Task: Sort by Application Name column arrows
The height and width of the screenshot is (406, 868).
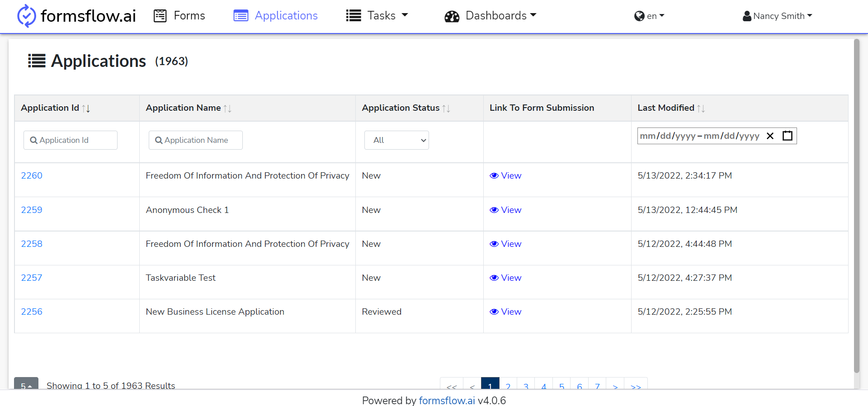Action: point(227,109)
